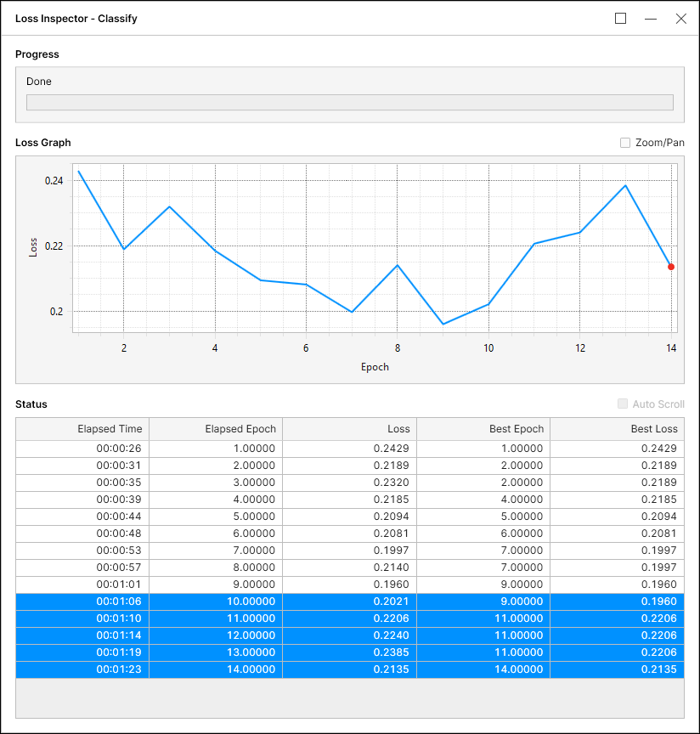The width and height of the screenshot is (700, 734).
Task: Close the Loss Inspector window
Action: pos(680,19)
